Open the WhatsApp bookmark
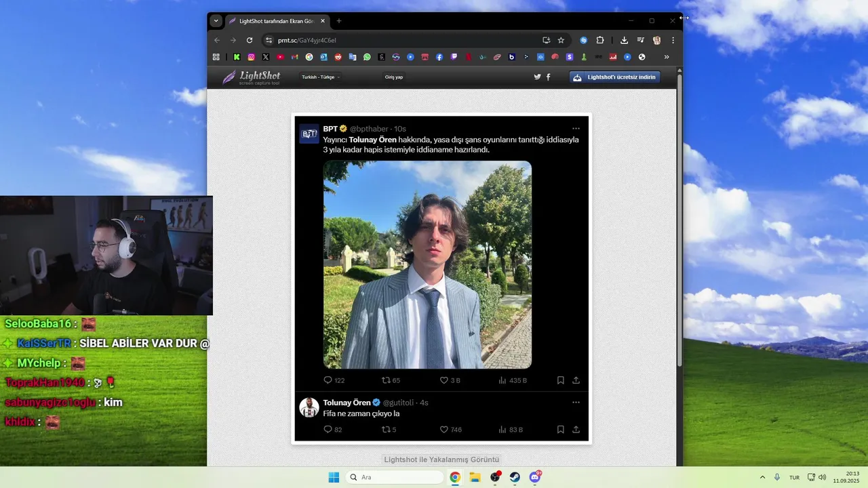The width and height of the screenshot is (868, 488). [367, 57]
